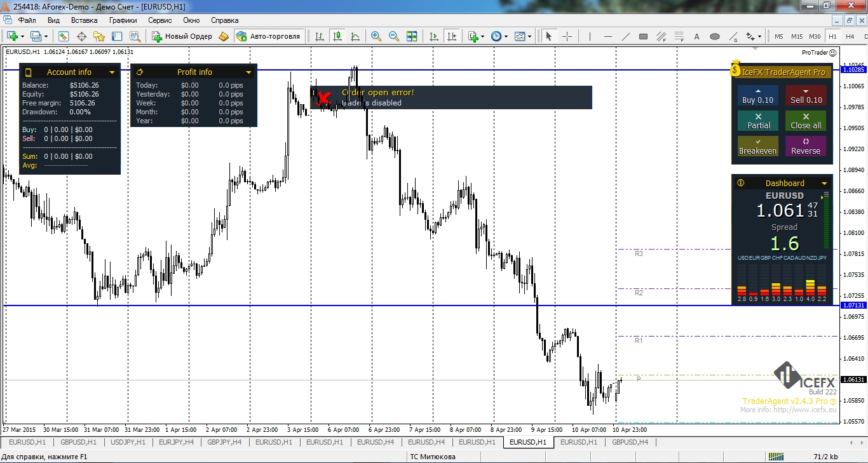The width and height of the screenshot is (868, 463).
Task: Open the Data Window crosshair-circle icon
Action: [x=81, y=36]
